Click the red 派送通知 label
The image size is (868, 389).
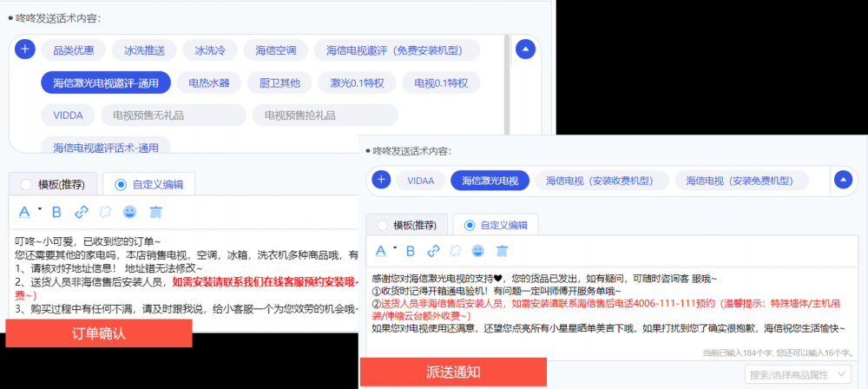point(453,372)
